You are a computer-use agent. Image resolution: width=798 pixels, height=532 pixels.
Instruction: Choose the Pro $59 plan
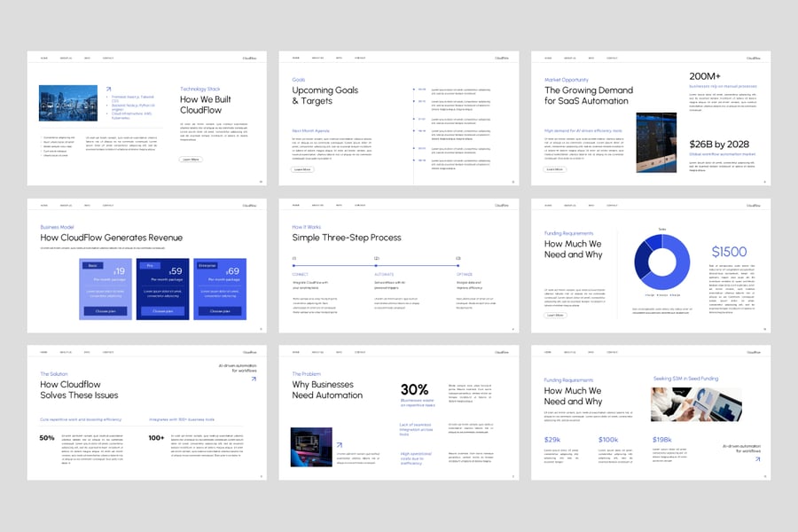coord(161,311)
